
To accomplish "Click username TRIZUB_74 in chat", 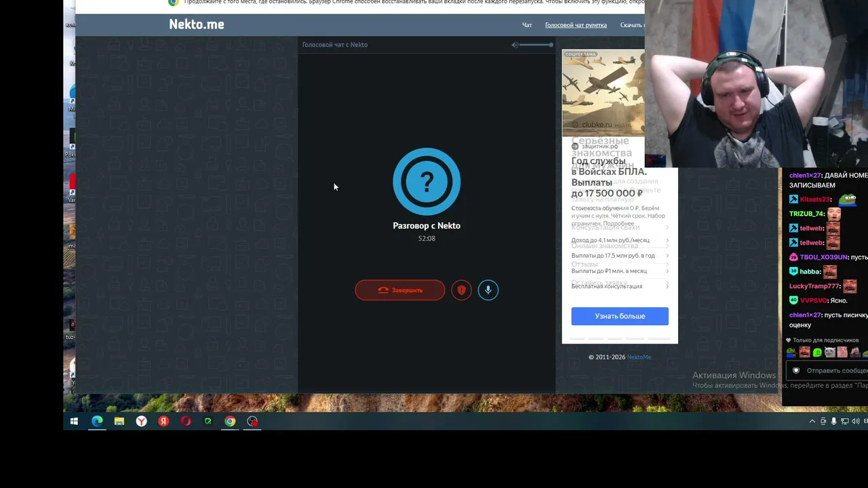I will coord(806,214).
